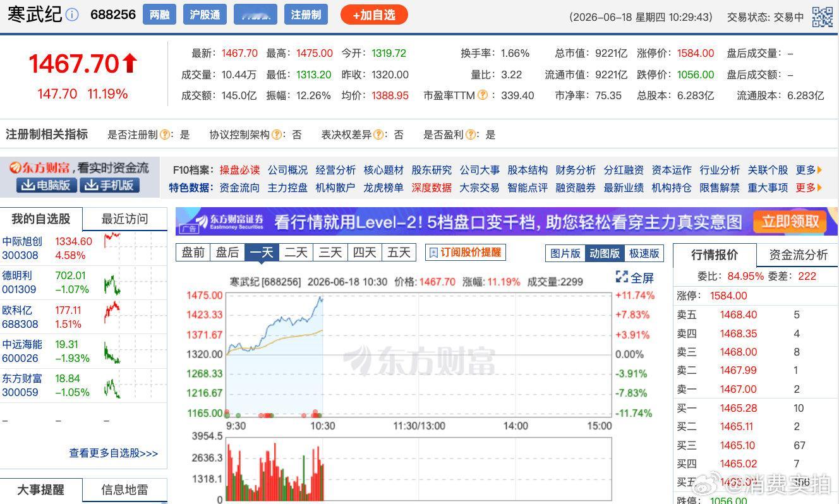839x504 pixels.
Task: Click the help icon beside 表决权差异
Action: tap(378, 135)
